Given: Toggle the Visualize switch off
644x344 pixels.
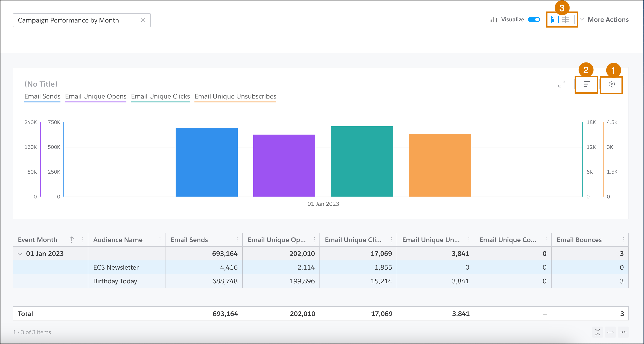Looking at the screenshot, I should pyautogui.click(x=533, y=20).
